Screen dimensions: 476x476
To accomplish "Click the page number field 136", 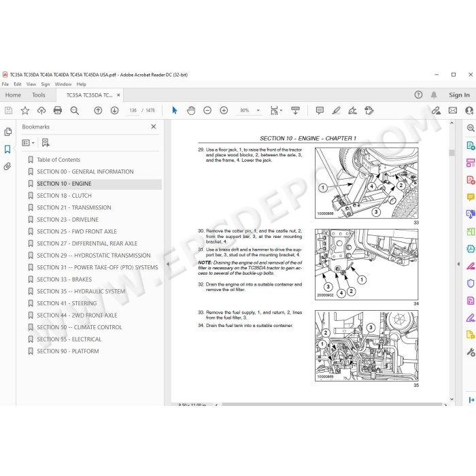I will (x=133, y=110).
